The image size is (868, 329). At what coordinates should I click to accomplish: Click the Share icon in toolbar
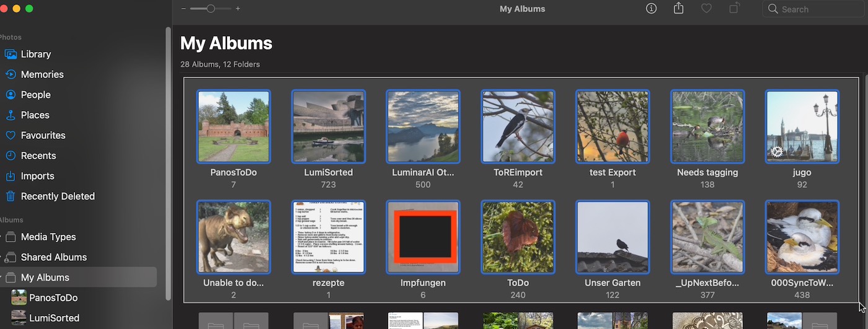point(678,9)
